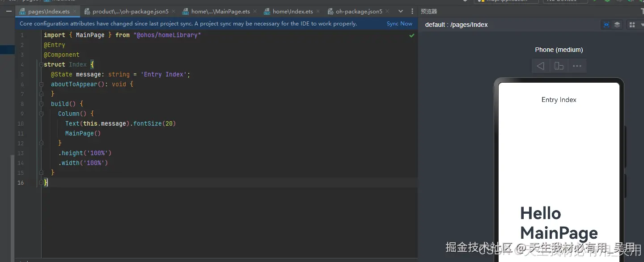Fold the struct Index block at line 4
644x262 pixels.
coord(41,65)
